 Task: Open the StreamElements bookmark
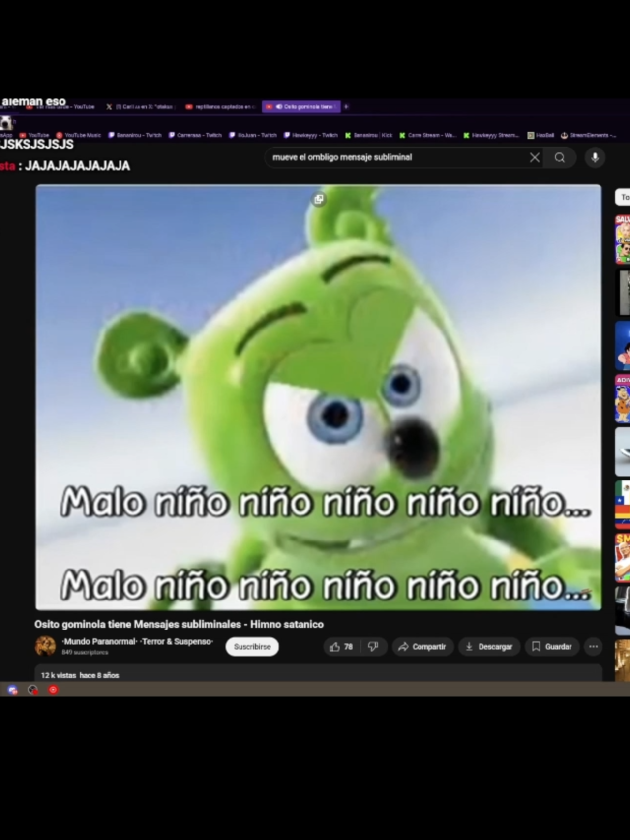(589, 135)
